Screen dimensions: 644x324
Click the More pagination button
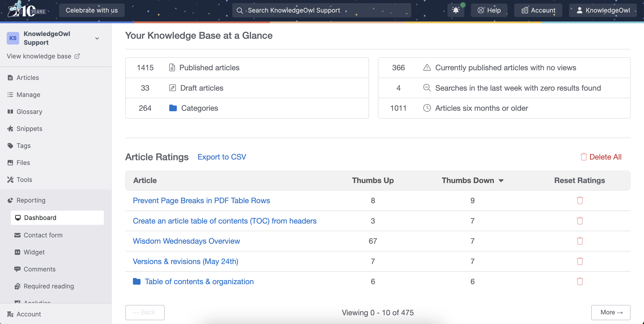(610, 312)
